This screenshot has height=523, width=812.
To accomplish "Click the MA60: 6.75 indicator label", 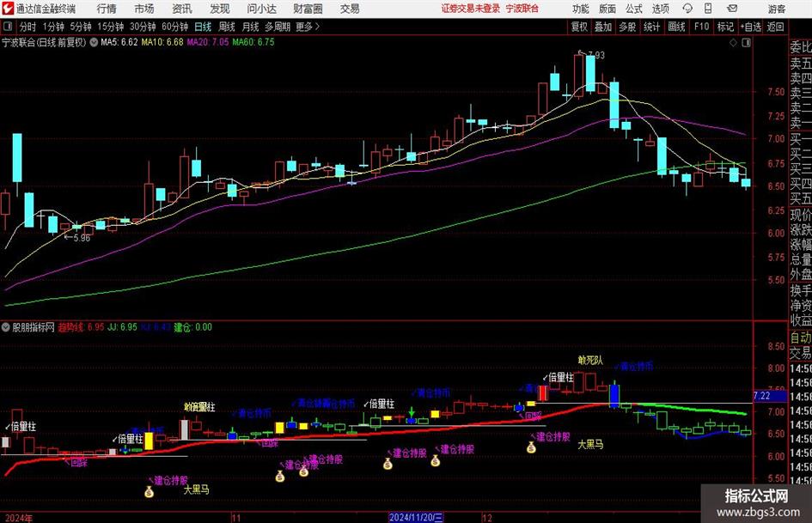I will click(x=253, y=42).
